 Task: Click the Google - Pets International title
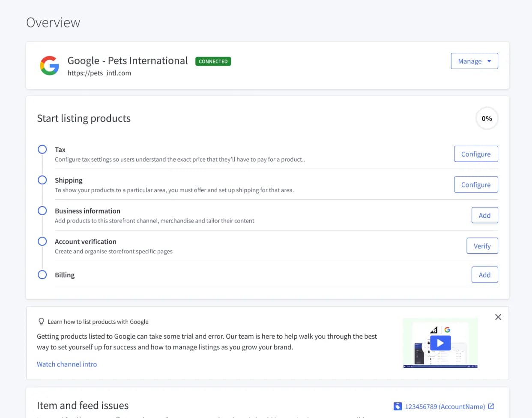coord(128,61)
